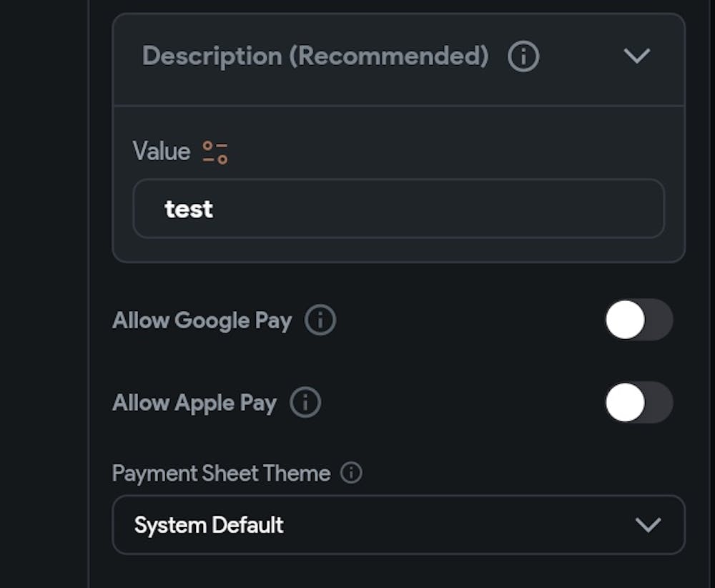The width and height of the screenshot is (715, 588).
Task: Click the dark empty sidebar on left
Action: (x=43, y=286)
